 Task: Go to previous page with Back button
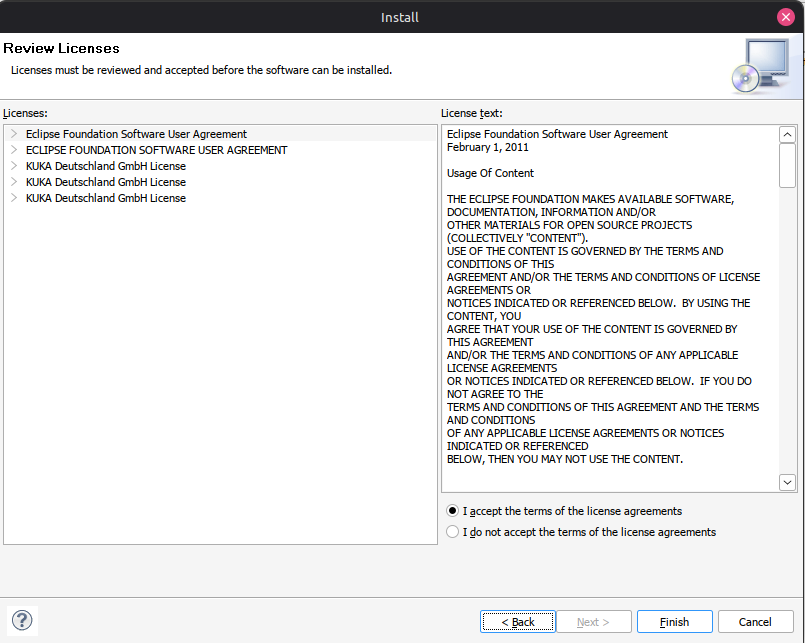(518, 622)
